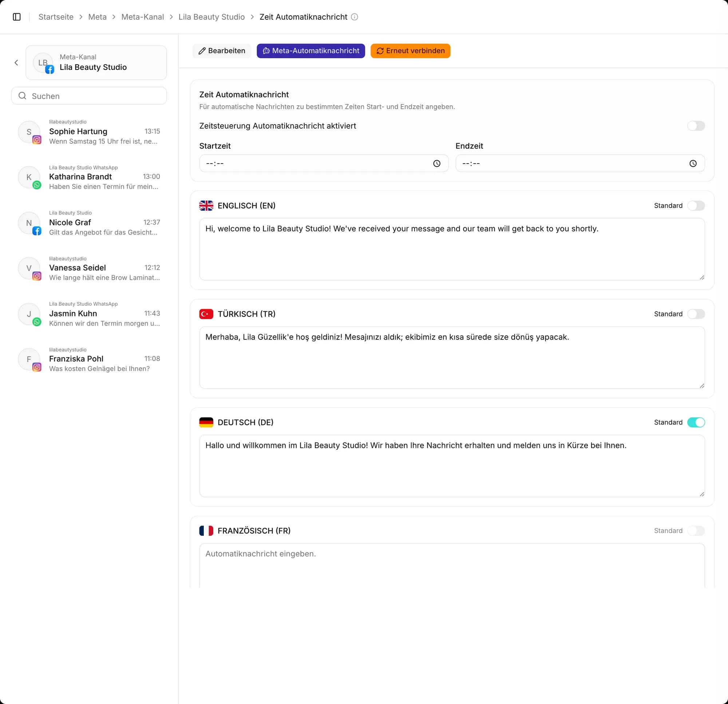The height and width of the screenshot is (704, 728).
Task: Click Jasmin Kuhn's WhatsApp avatar
Action: (x=29, y=314)
